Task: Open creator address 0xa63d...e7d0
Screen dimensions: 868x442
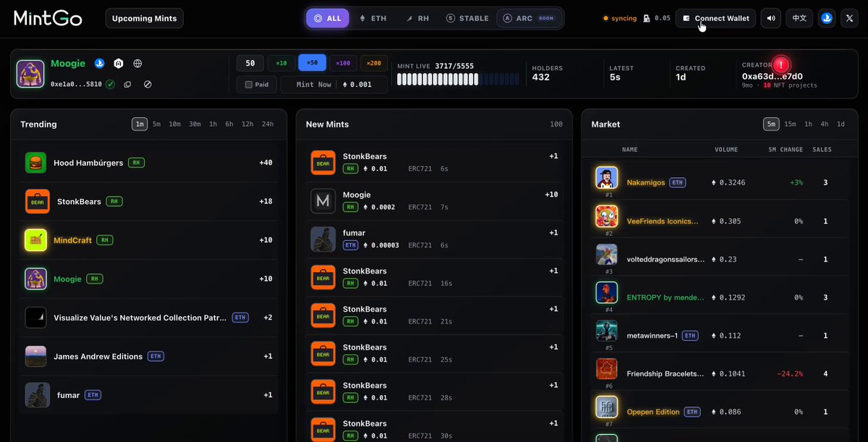Action: [773, 76]
